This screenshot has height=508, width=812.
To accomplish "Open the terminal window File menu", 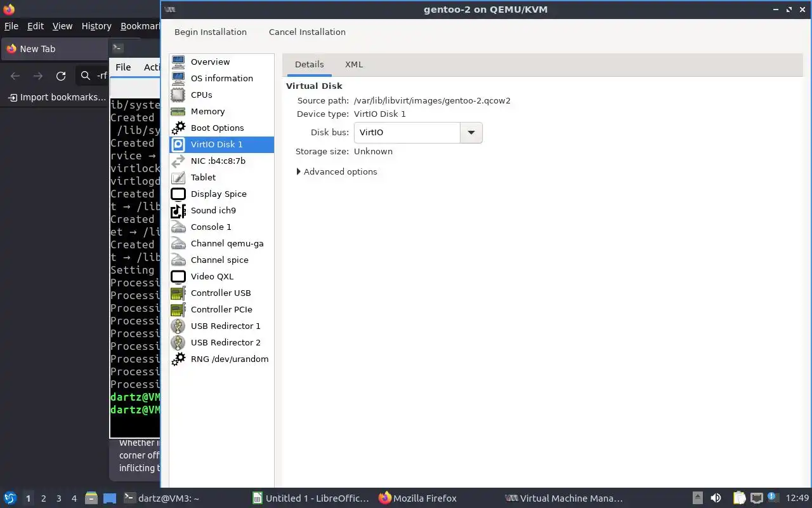I will tap(123, 67).
